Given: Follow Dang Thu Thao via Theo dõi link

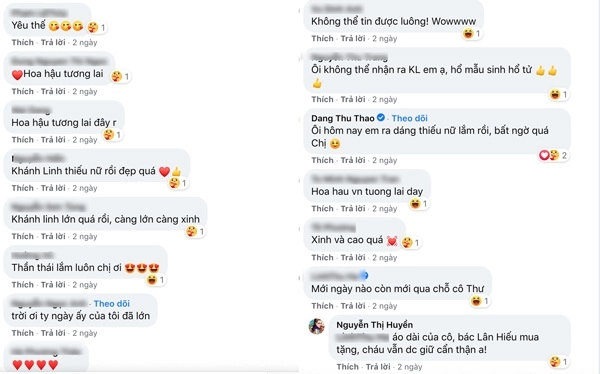Looking at the screenshot, I should point(409,118).
